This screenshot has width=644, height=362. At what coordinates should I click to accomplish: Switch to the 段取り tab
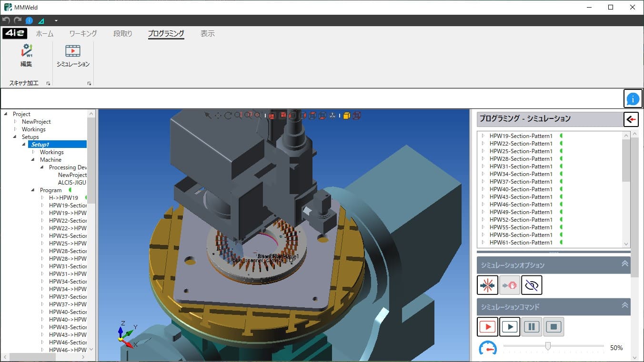pos(122,34)
